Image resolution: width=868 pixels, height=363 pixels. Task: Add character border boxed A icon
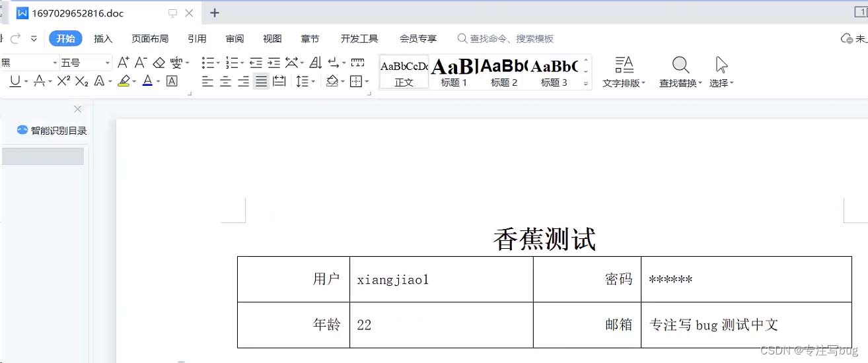click(172, 81)
